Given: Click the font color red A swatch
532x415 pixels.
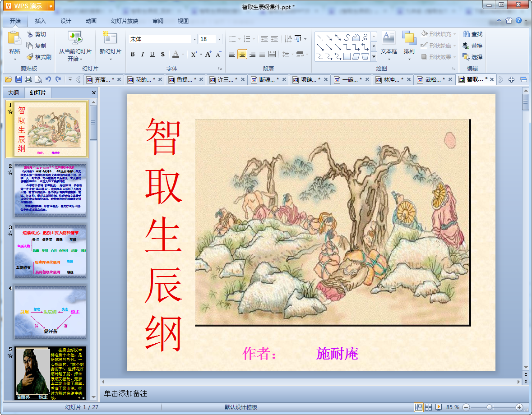Looking at the screenshot, I should 176,54.
